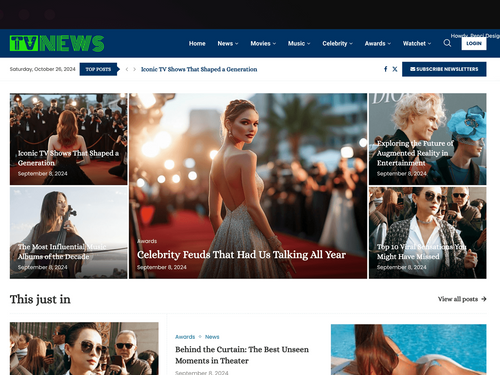Click Subscribe Newsletters button
This screenshot has width=500, height=375.
(444, 69)
